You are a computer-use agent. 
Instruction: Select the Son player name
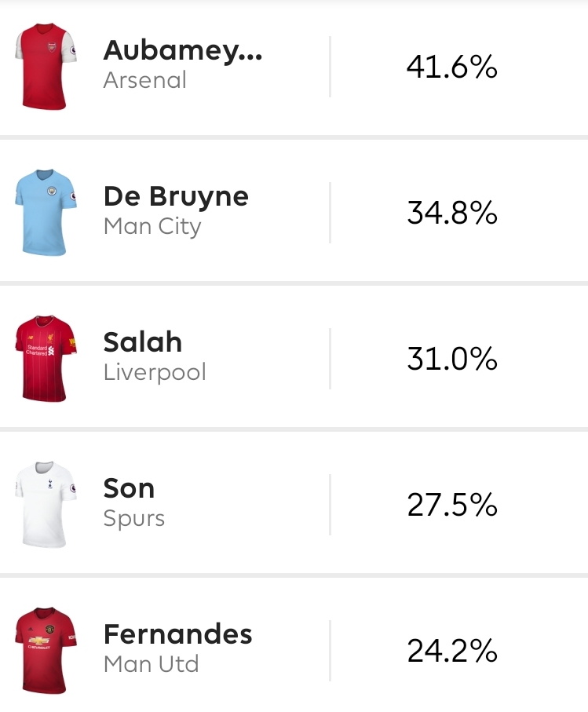(x=129, y=488)
